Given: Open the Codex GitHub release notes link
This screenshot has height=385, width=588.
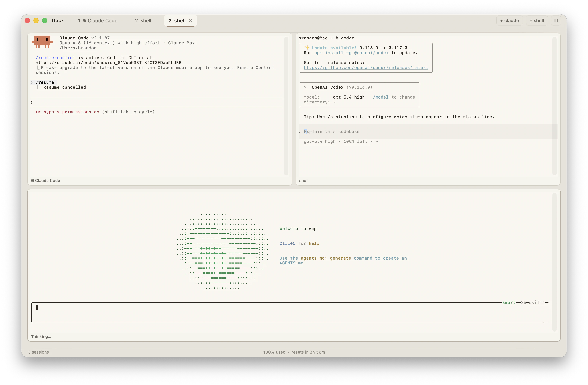Looking at the screenshot, I should click(x=366, y=68).
